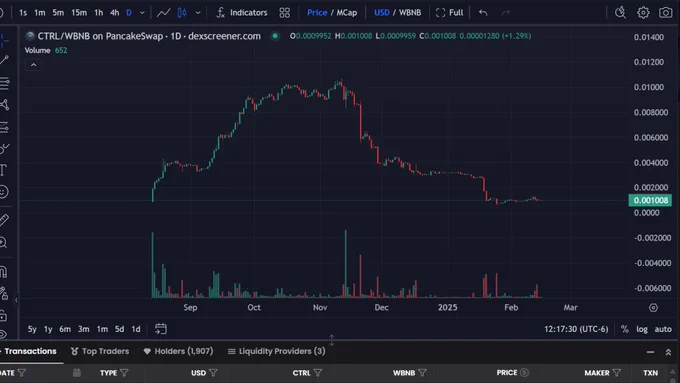Open the Liquidity Providers (3) tab
This screenshot has height=383, width=680.
(276, 351)
